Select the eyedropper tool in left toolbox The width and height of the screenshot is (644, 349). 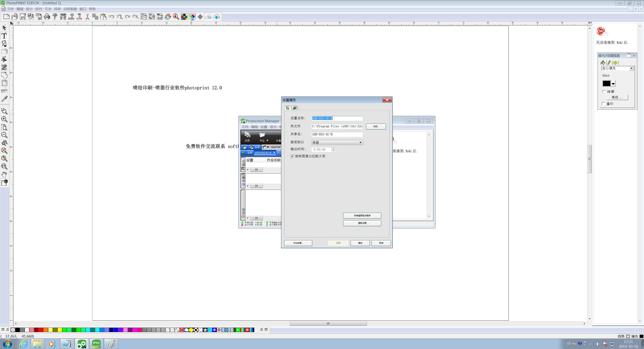pos(4,99)
